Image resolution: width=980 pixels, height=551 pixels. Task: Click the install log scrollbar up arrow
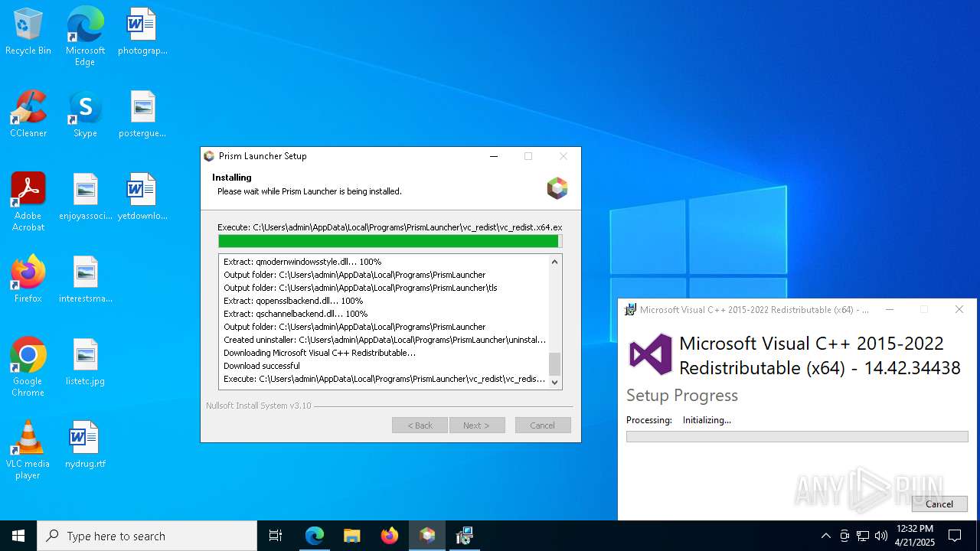point(555,262)
